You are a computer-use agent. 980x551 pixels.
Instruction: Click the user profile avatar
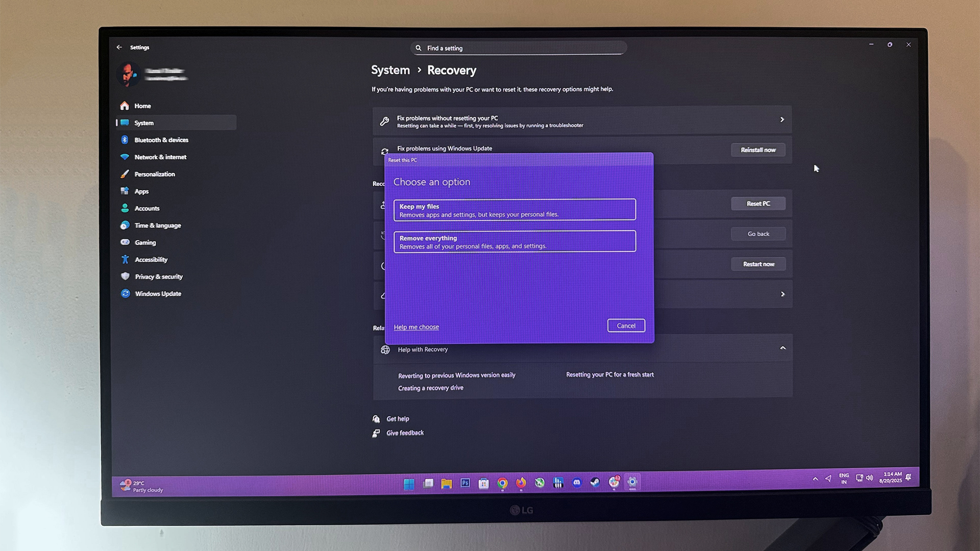[x=128, y=74]
